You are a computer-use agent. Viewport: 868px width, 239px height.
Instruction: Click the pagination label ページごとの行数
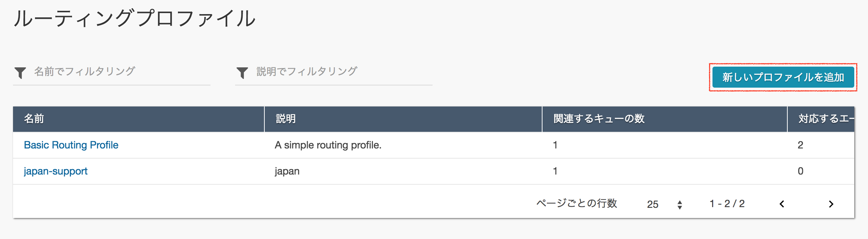click(576, 203)
